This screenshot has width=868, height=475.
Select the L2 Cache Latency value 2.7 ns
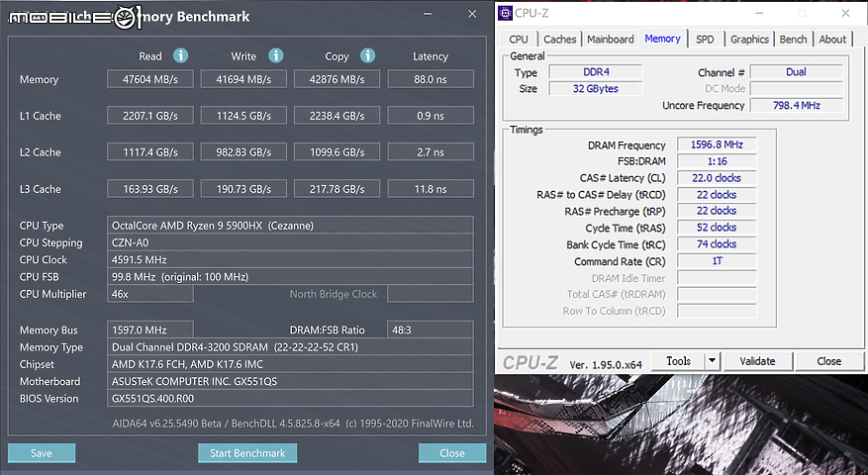(431, 152)
